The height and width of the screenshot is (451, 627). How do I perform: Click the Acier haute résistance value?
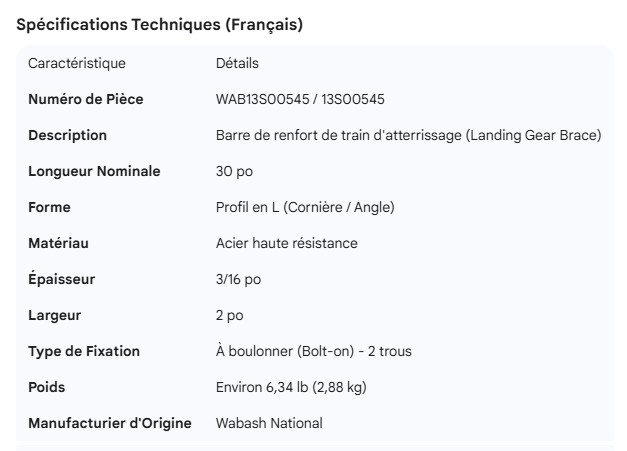[286, 243]
